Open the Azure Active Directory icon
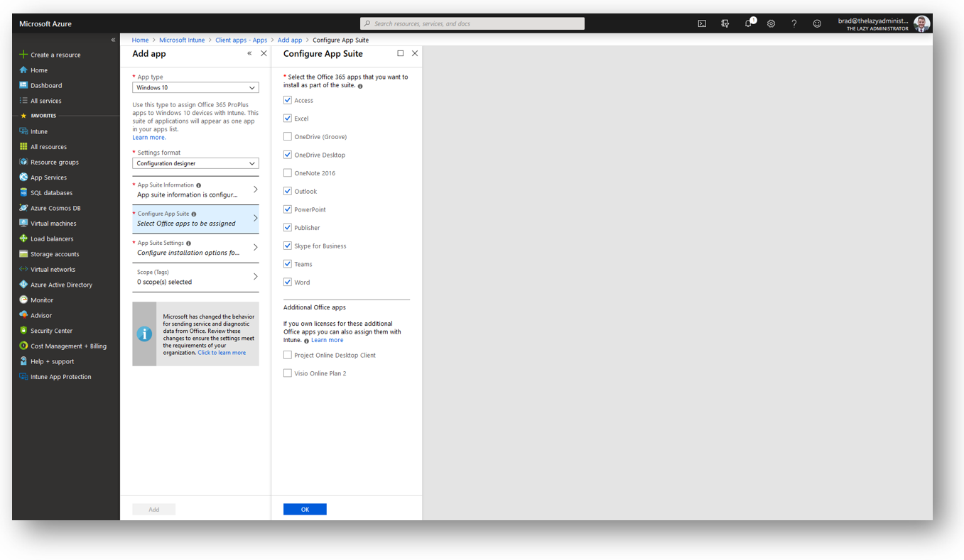Screen dimensions: 964x560 point(23,285)
